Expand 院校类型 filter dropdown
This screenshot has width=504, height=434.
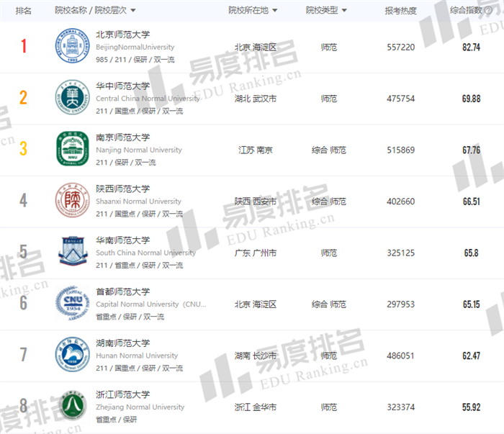(344, 11)
